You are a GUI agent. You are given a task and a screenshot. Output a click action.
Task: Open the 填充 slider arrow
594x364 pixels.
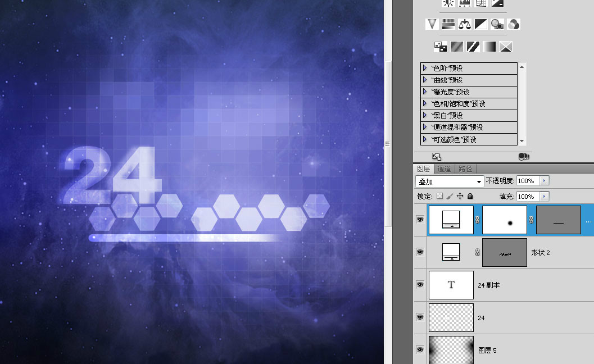[545, 196]
